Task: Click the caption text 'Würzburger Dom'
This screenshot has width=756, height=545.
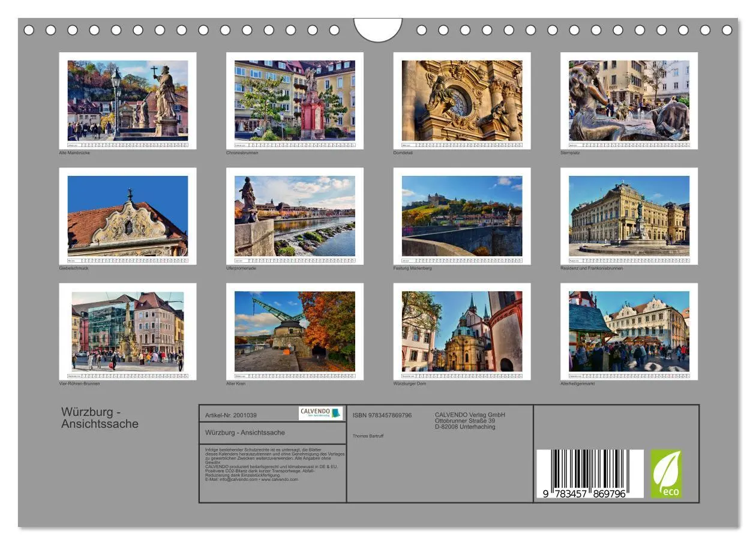Action: click(x=410, y=384)
